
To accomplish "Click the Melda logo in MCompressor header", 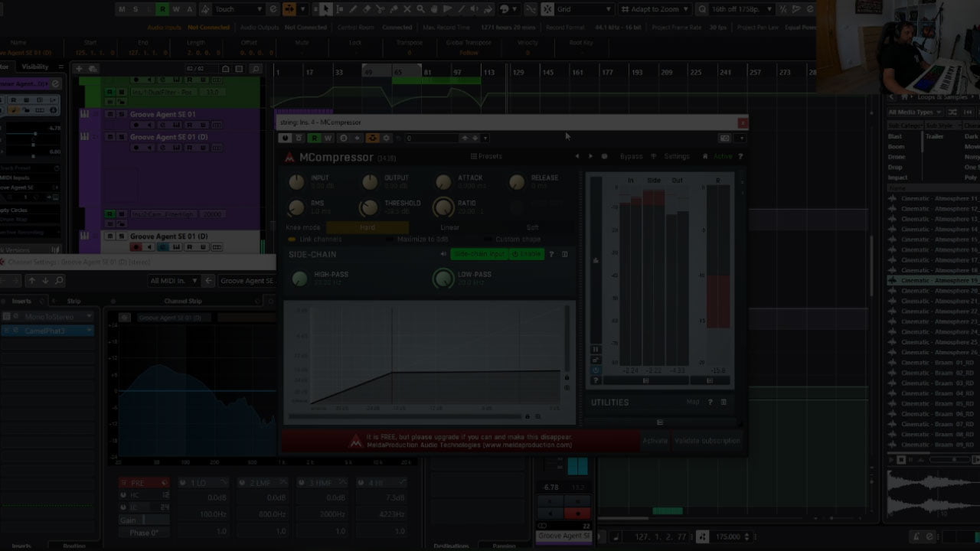I will 289,157.
